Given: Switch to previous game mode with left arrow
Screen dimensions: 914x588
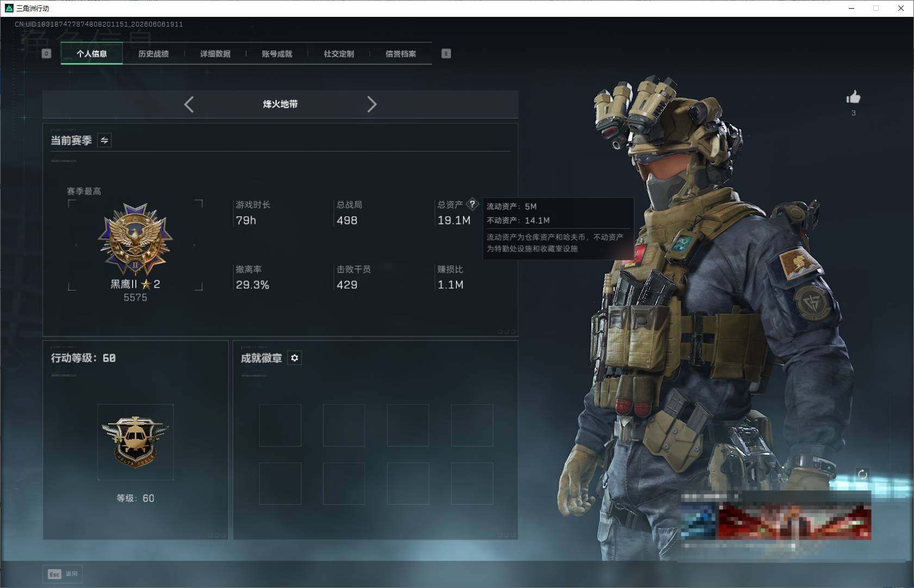Looking at the screenshot, I should (x=189, y=104).
